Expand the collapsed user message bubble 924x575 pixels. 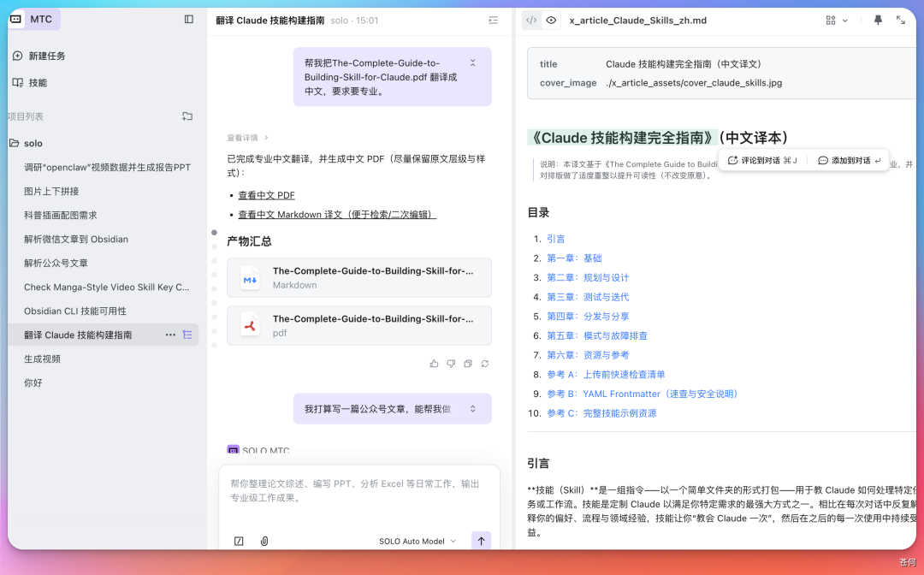click(472, 62)
